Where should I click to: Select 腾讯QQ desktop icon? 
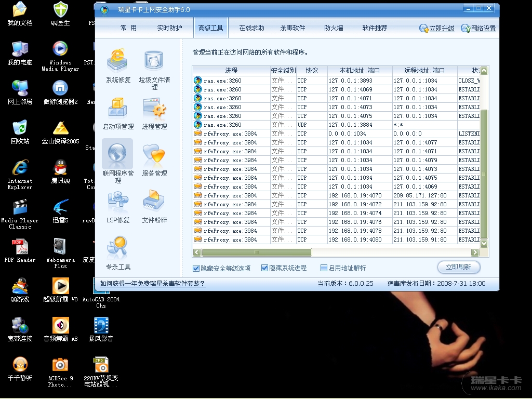coord(60,171)
